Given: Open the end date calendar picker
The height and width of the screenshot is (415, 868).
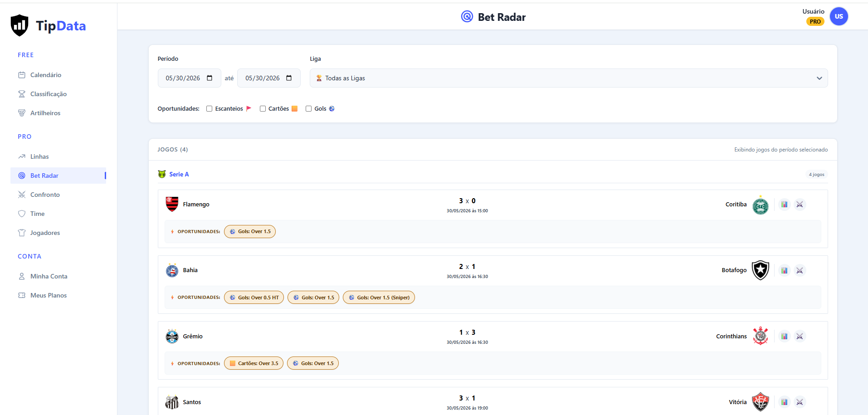Looking at the screenshot, I should tap(289, 78).
